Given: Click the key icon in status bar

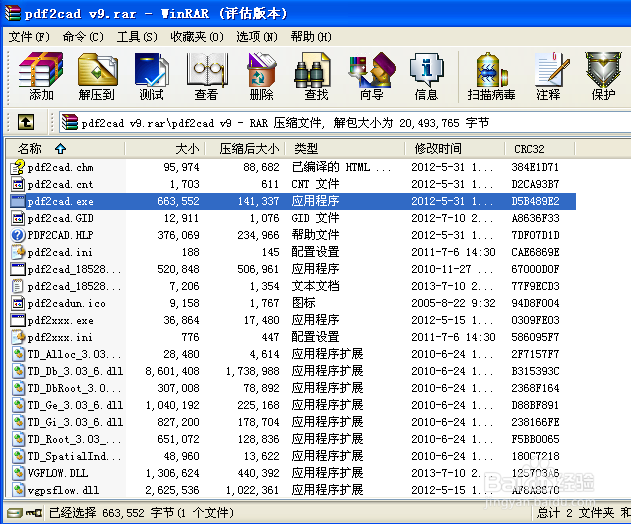Looking at the screenshot, I should (x=34, y=513).
